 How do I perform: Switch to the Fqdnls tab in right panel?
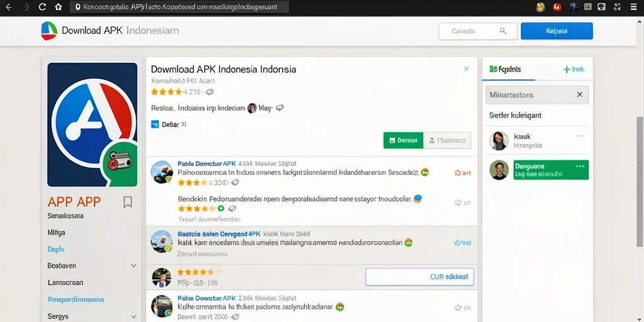(x=508, y=69)
